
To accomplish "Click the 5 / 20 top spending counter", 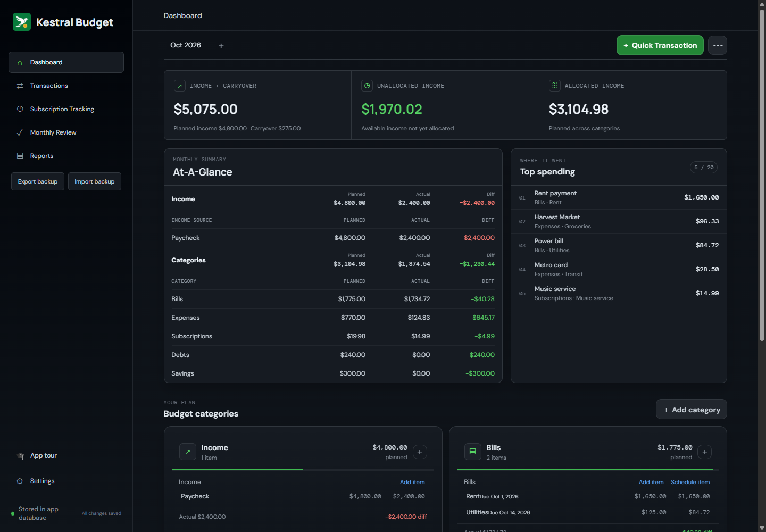I will pos(704,168).
